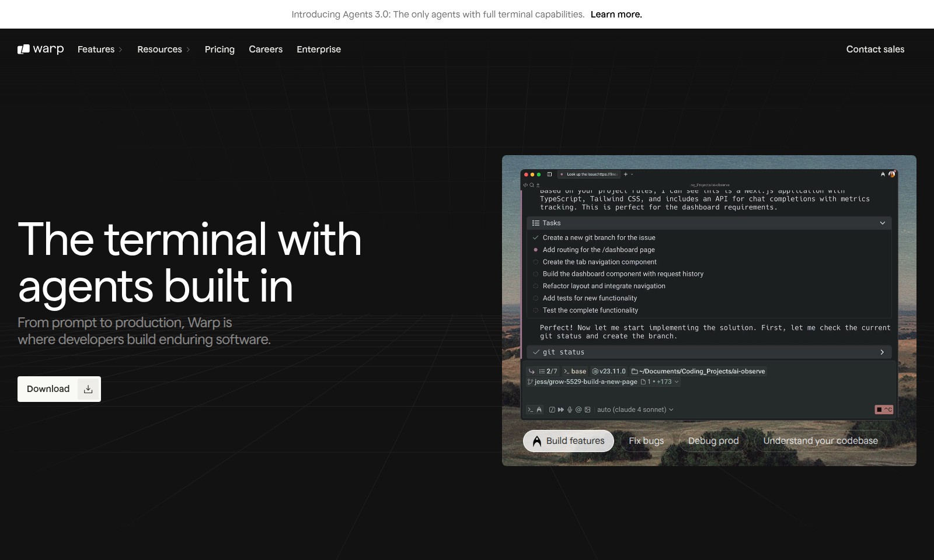Screen dimensions: 934x560
Task: Click the Download button
Action: pyautogui.click(x=59, y=389)
